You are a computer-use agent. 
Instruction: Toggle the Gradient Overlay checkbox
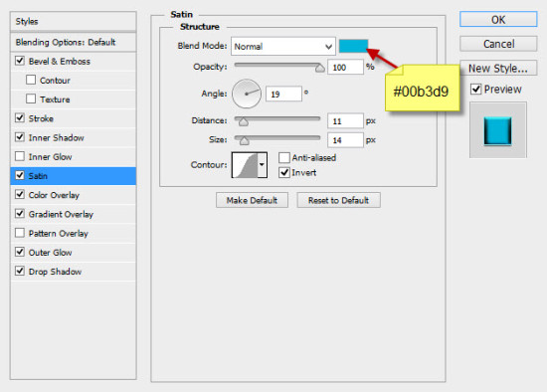[x=20, y=214]
